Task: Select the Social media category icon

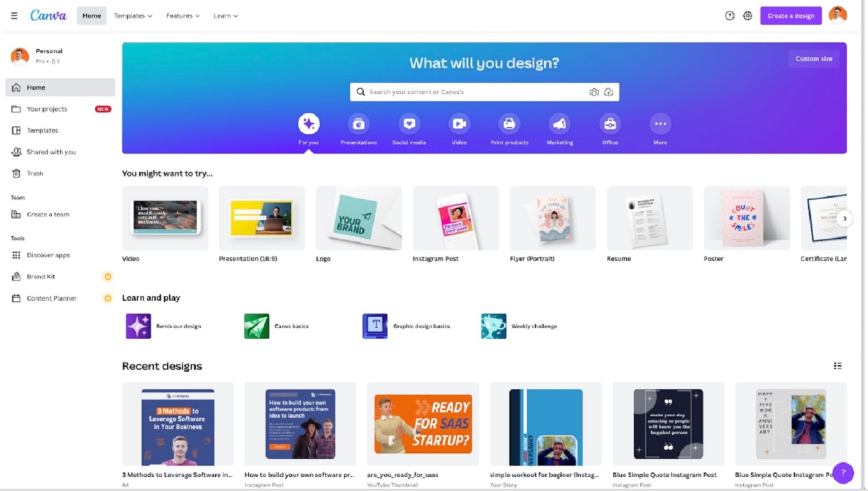Action: [x=409, y=124]
